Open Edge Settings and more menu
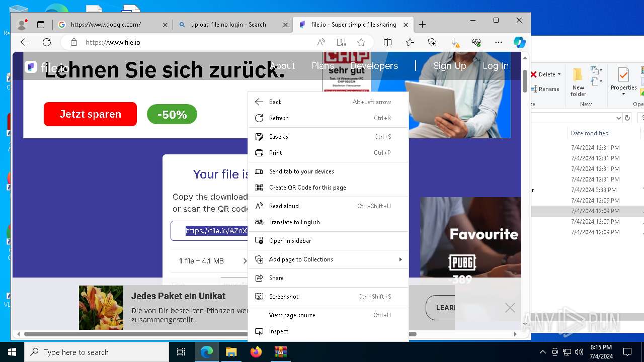 coord(499,42)
